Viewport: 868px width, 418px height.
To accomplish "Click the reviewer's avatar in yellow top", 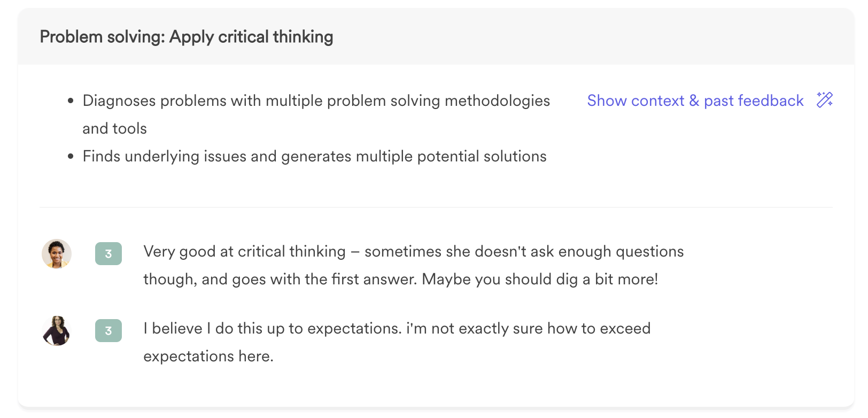I will click(57, 254).
